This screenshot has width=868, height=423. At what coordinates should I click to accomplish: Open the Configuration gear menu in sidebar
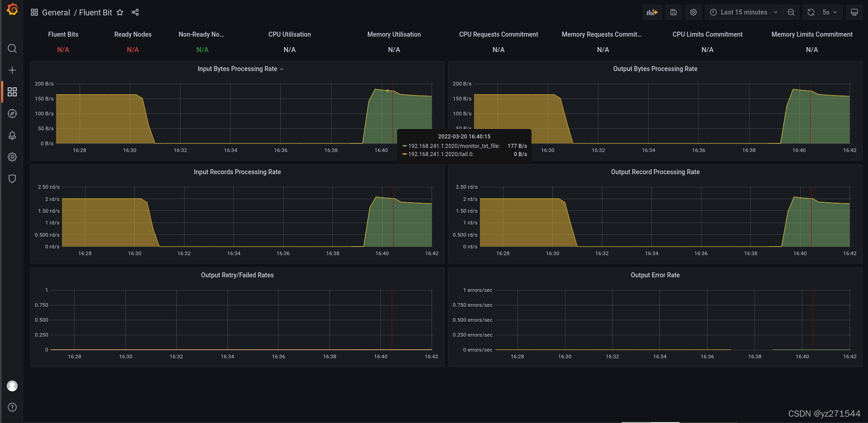pos(12,157)
